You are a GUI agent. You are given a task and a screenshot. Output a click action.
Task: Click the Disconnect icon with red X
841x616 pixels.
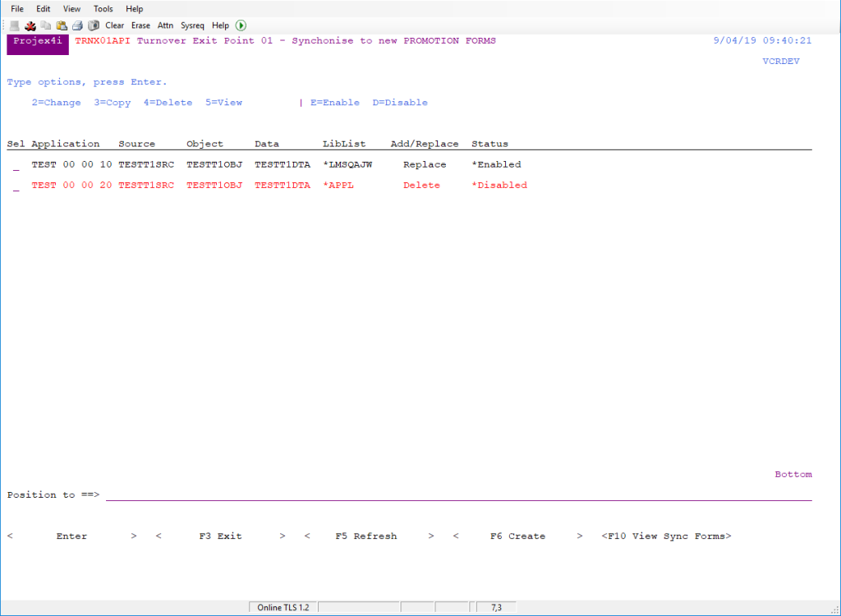30,25
